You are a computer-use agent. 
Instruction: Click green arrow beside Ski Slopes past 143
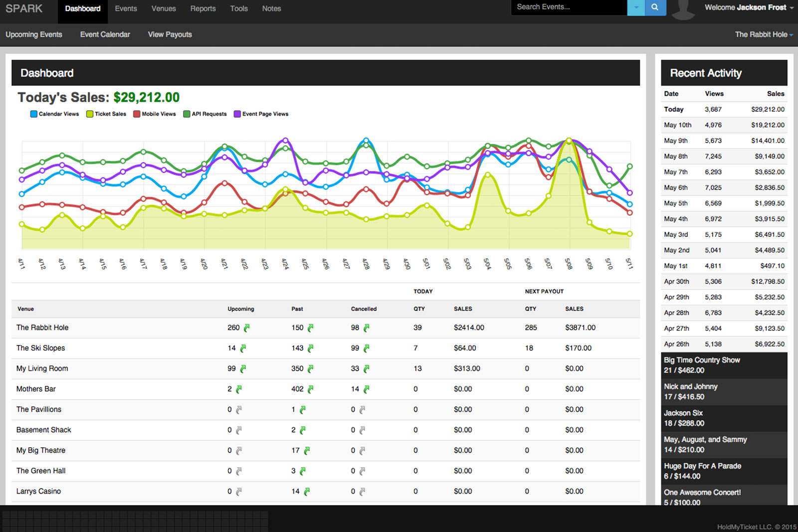310,349
